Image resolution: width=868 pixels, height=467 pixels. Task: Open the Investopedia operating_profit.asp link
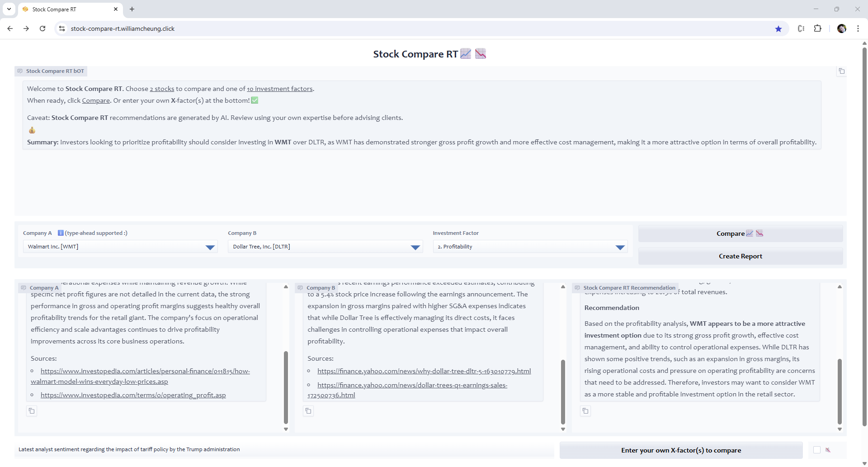[x=133, y=395]
